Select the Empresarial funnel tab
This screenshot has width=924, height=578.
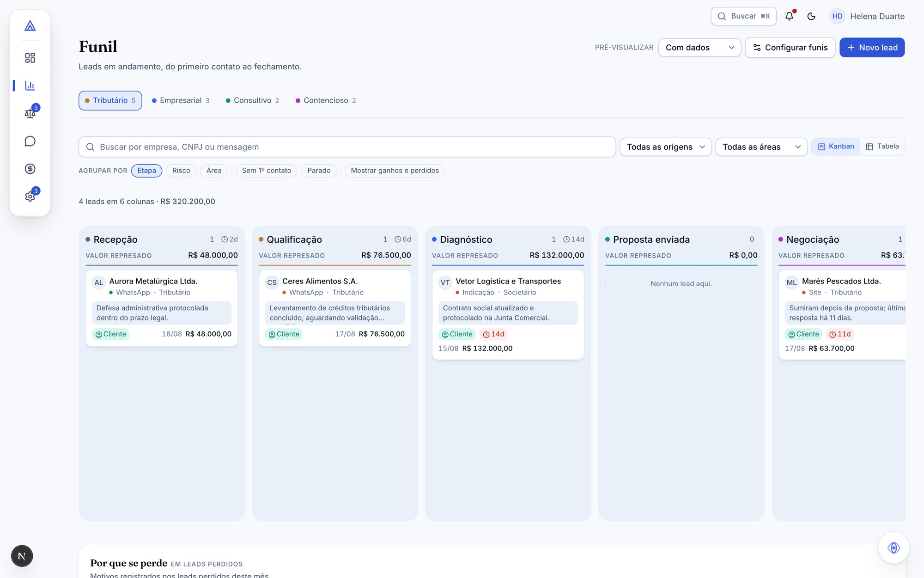coord(181,100)
